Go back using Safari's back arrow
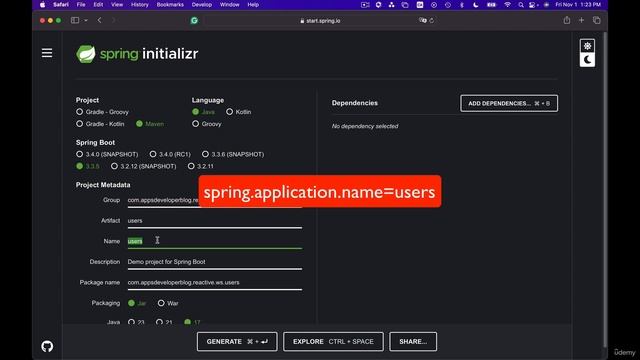Image resolution: width=640 pixels, height=360 pixels. 99,20
